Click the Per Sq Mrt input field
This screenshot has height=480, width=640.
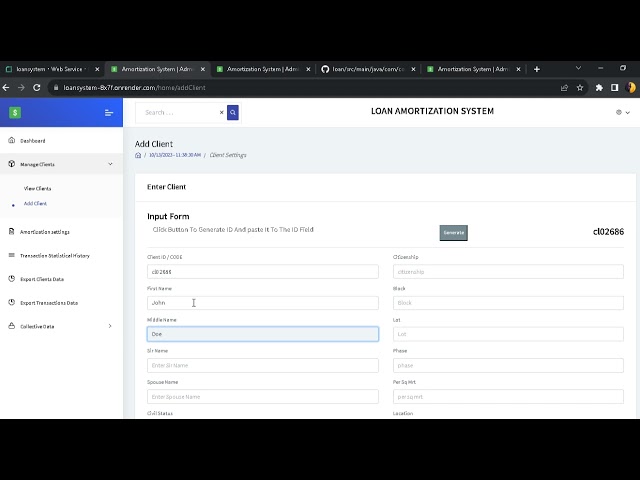tap(508, 397)
